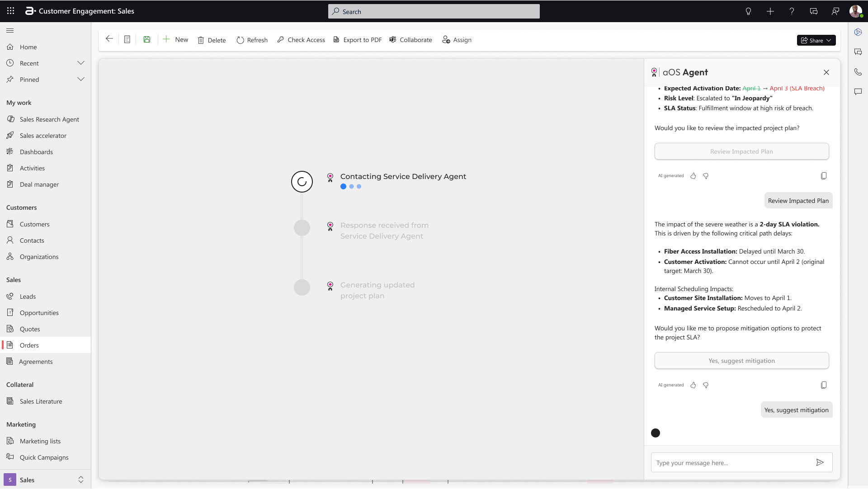Click the plus quick create icon
Viewport: 868px width, 489px height.
tap(770, 11)
